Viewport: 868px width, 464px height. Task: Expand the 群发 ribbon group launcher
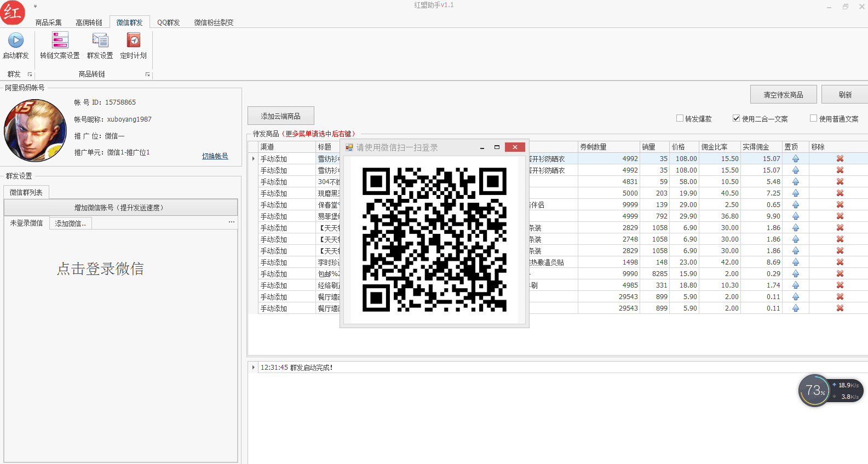(x=30, y=75)
